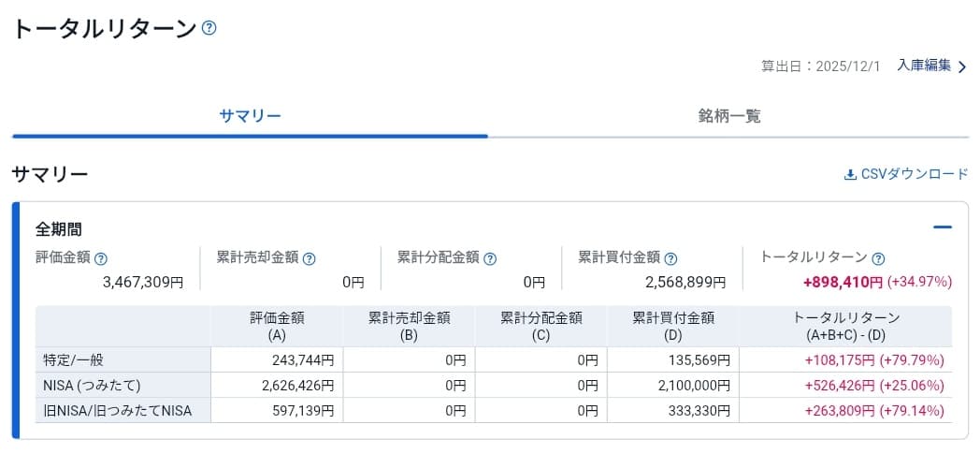980x454 pixels.
Task: Open the help tooltip next to 評価金額
Action: coord(101,258)
